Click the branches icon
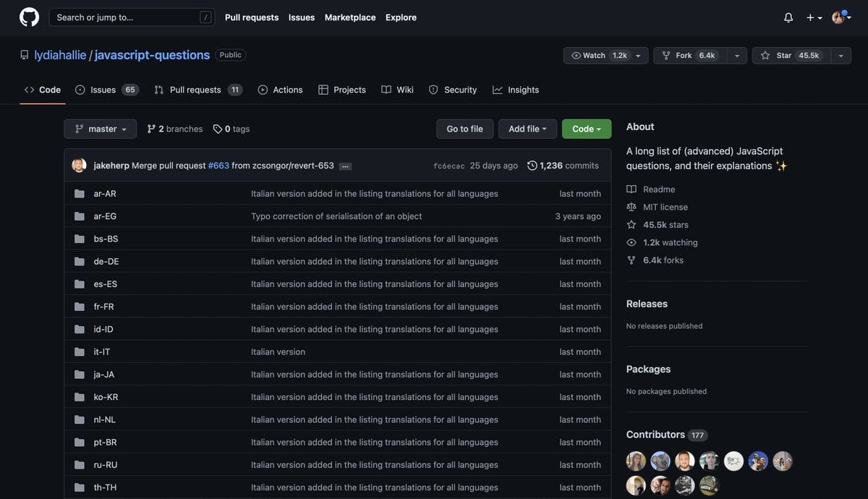 pos(151,129)
